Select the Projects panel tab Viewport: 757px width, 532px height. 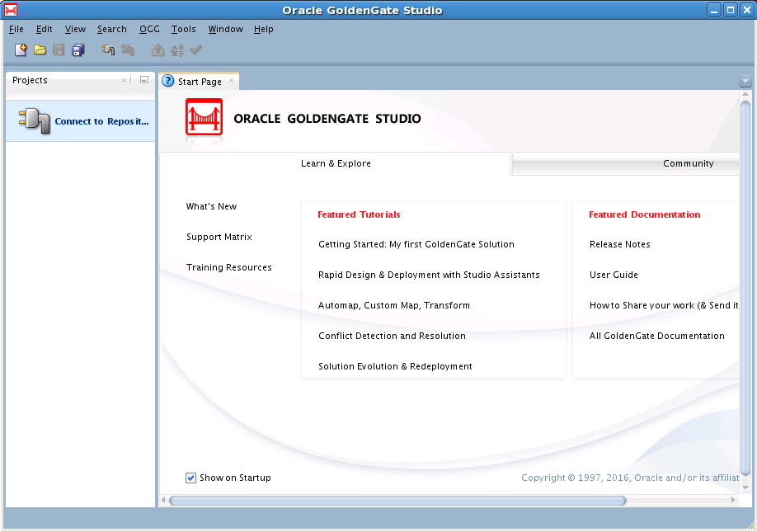30,80
